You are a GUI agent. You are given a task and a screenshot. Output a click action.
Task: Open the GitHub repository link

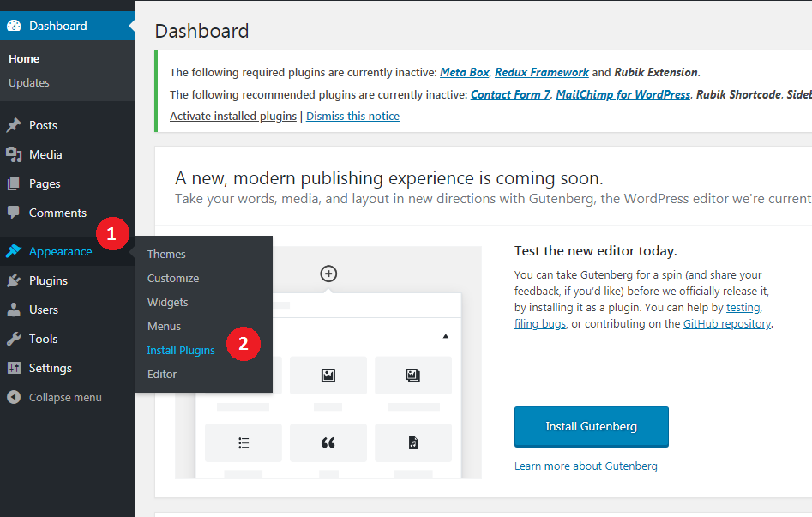[726, 324]
